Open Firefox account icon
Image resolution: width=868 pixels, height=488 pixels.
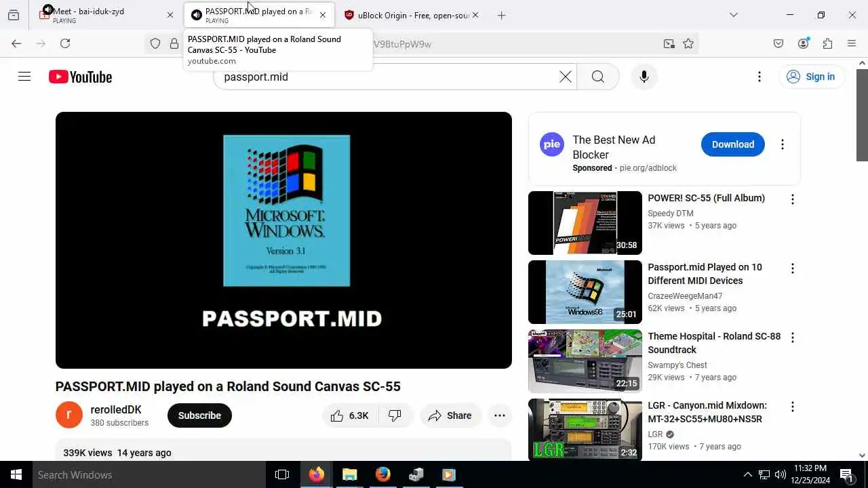click(804, 43)
